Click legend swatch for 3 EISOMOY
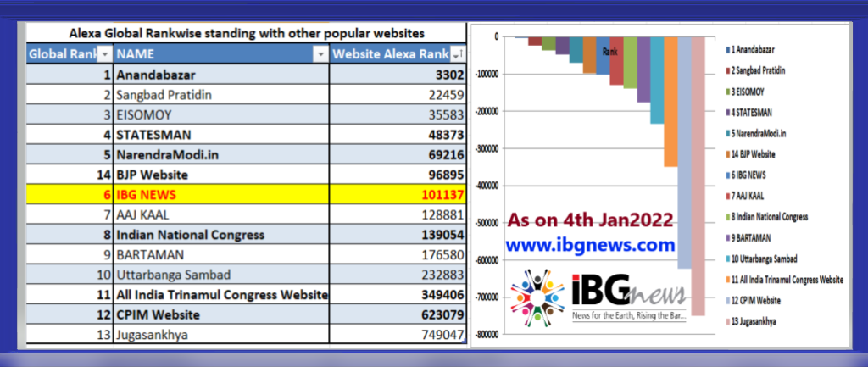 point(727,92)
